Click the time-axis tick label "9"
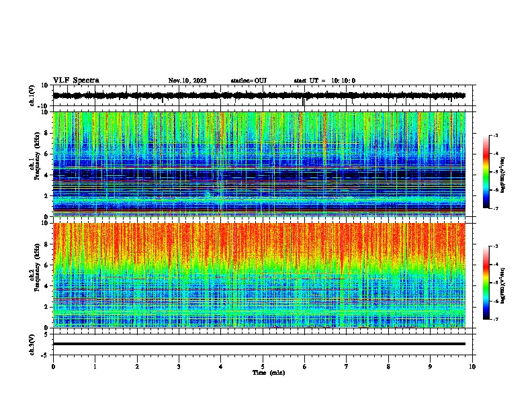This screenshot has height=411, width=532. pyautogui.click(x=430, y=367)
